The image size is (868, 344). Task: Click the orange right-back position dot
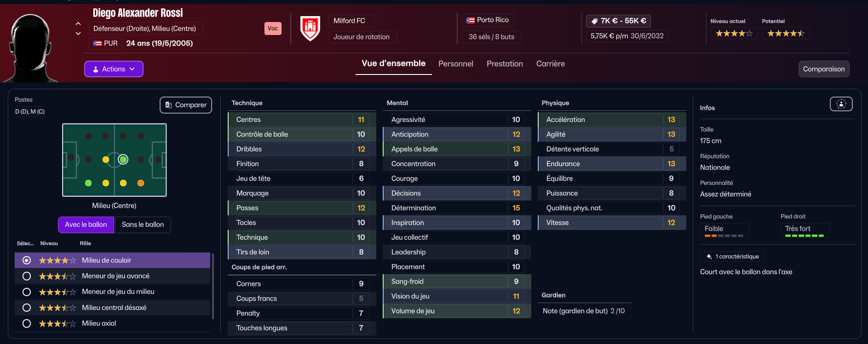(141, 183)
